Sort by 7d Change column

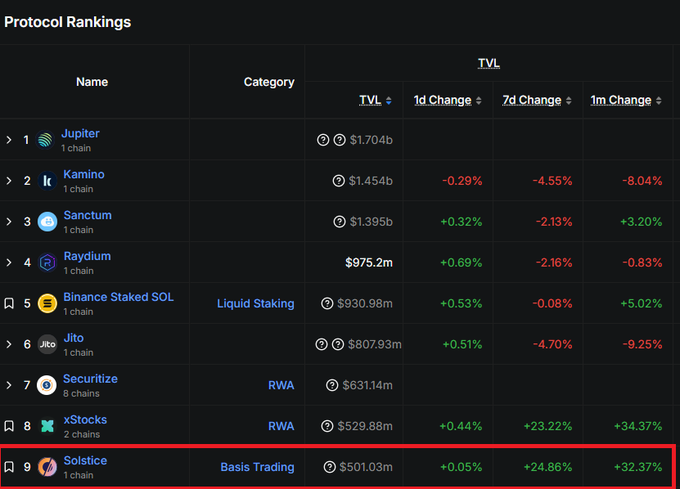[537, 100]
